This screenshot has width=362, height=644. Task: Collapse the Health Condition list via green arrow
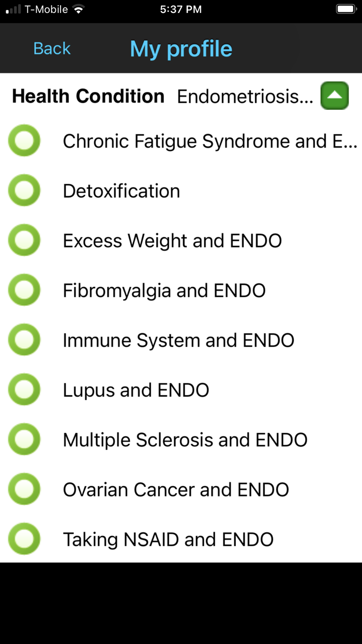(x=334, y=96)
